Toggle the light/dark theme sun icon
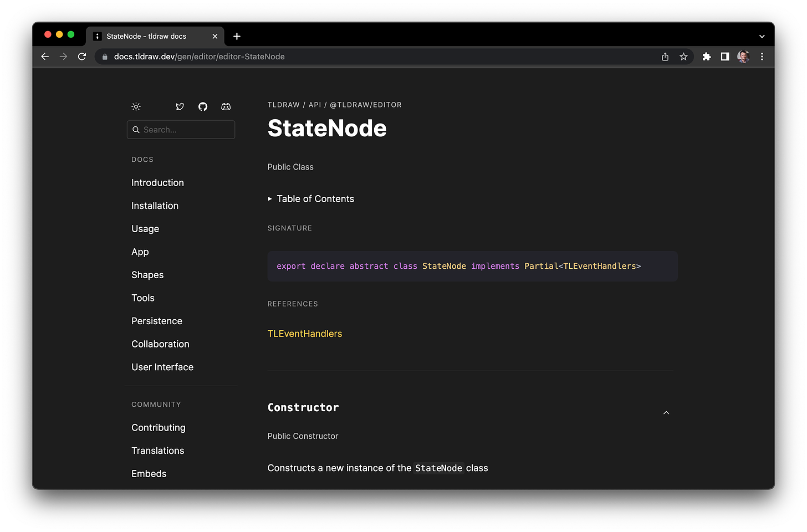This screenshot has width=807, height=532. coord(136,106)
